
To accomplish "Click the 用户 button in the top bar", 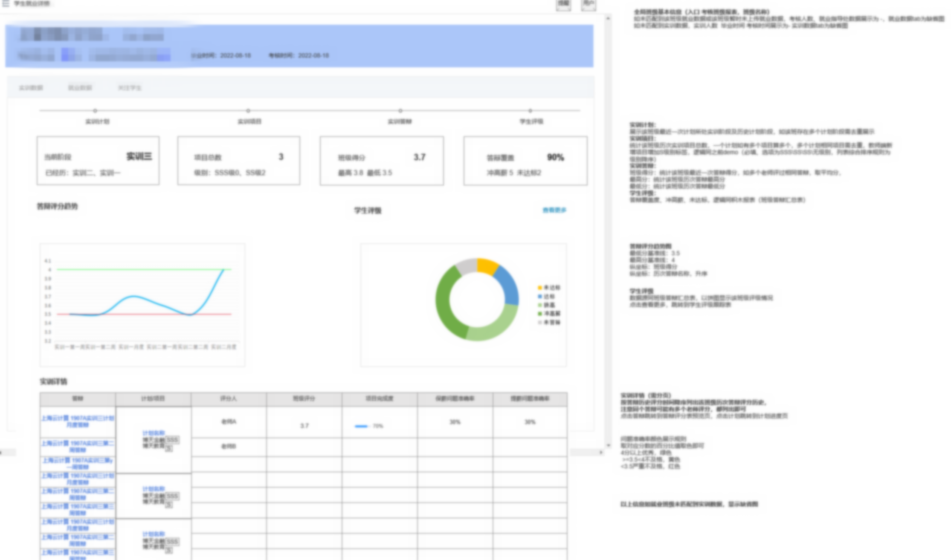I will (x=589, y=4).
